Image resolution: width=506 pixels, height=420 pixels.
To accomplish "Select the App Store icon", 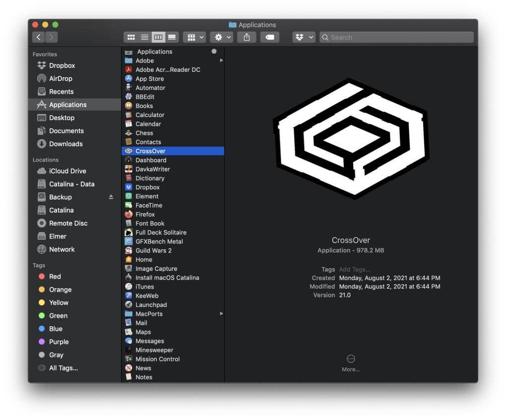I will click(x=128, y=78).
